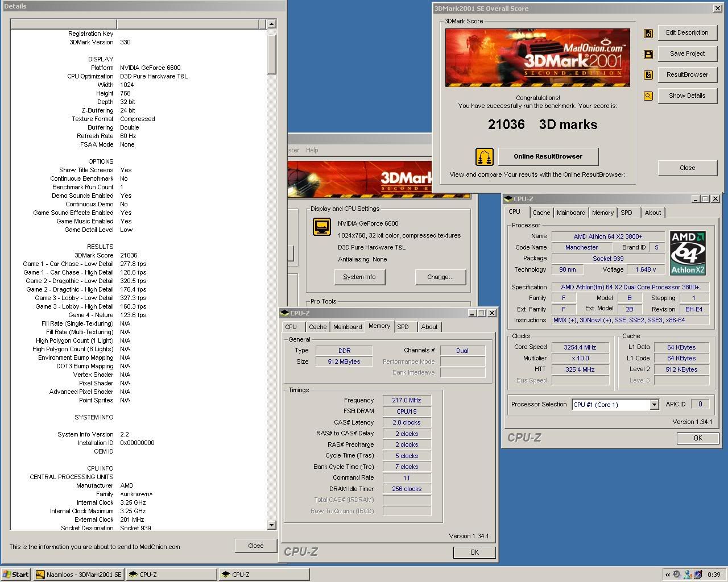The height and width of the screenshot is (582, 728).
Task: Click the Core Speed 3254.4 MHz field
Action: coord(580,347)
